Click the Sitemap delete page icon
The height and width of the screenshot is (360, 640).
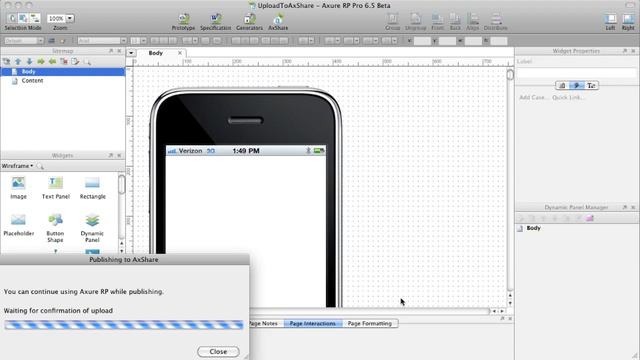[x=64, y=62]
